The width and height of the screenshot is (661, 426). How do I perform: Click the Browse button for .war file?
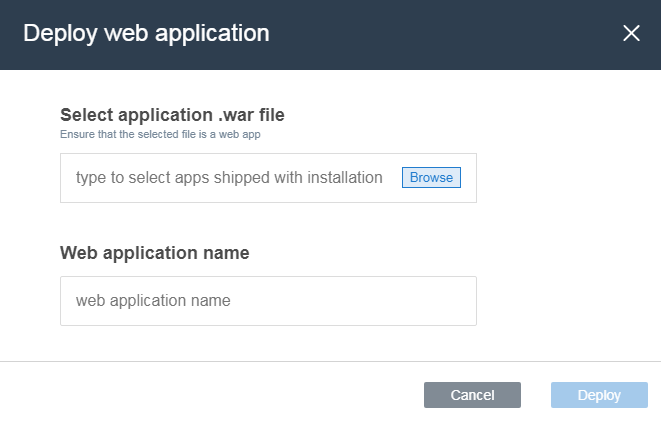coord(431,177)
